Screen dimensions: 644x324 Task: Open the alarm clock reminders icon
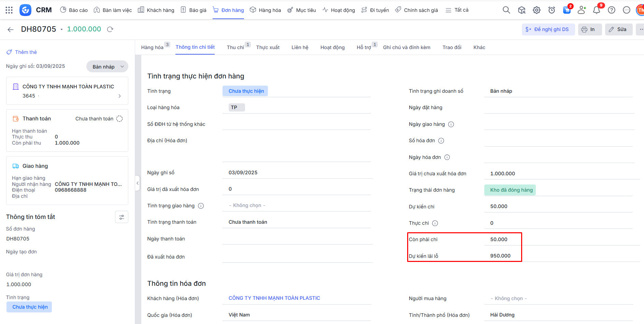[552, 10]
